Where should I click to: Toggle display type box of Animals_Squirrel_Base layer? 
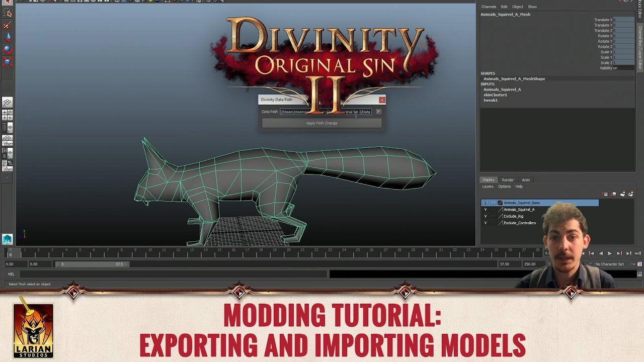coord(494,203)
